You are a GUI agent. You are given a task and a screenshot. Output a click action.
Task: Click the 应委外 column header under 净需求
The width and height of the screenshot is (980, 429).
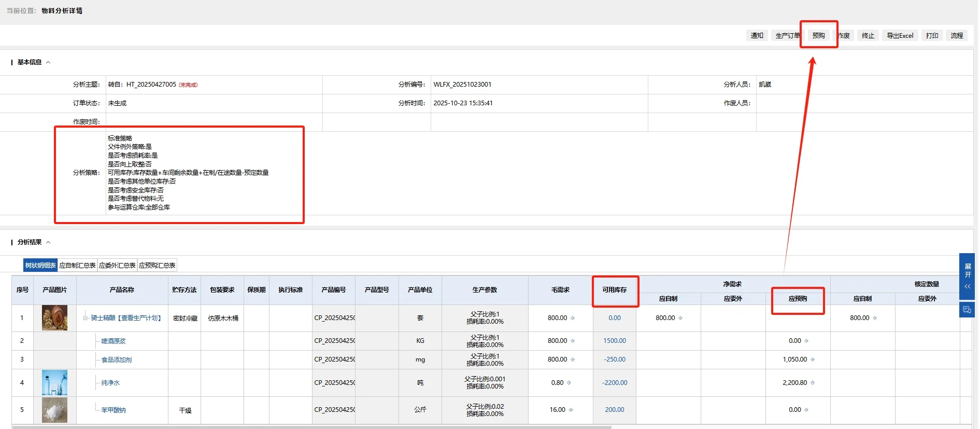pos(733,299)
